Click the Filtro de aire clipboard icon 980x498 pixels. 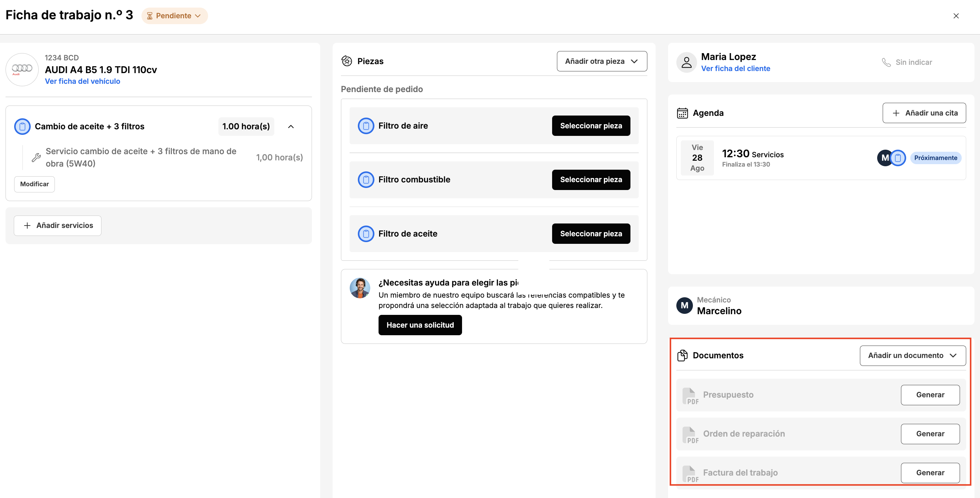click(x=365, y=126)
